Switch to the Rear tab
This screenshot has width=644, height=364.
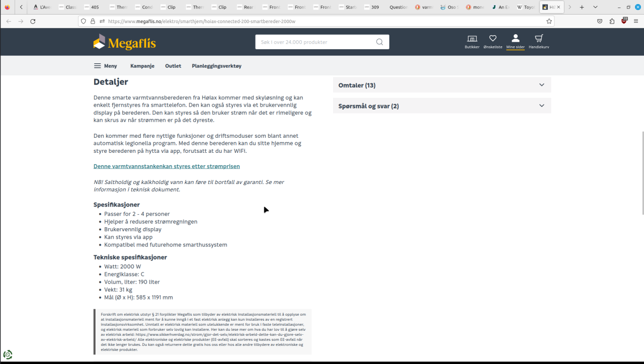[245, 7]
